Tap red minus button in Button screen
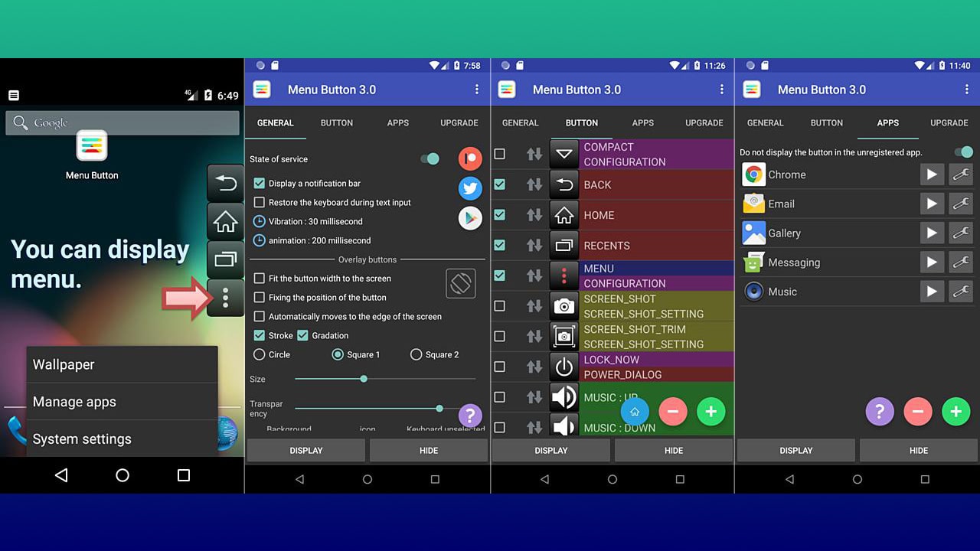Screen dimensions: 980x551 (x=672, y=412)
